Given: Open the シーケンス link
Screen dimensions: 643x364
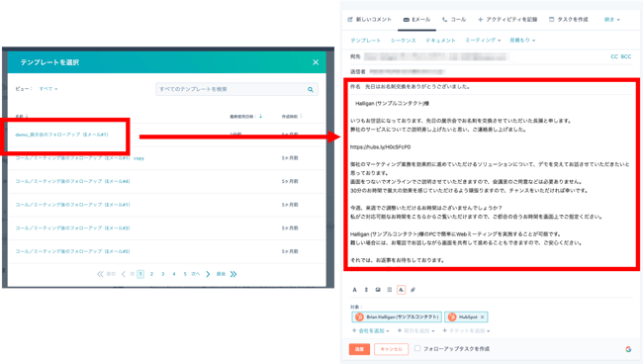Looking at the screenshot, I should [x=403, y=41].
